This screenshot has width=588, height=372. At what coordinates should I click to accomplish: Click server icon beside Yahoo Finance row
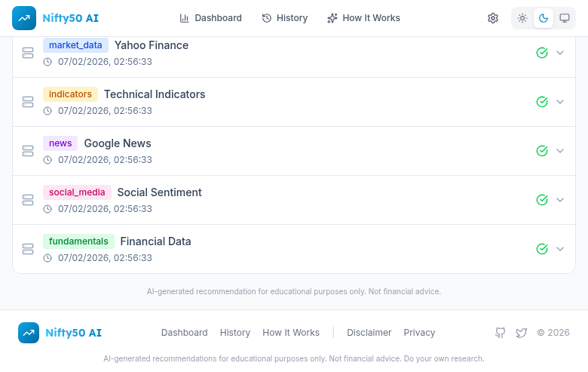(x=28, y=53)
